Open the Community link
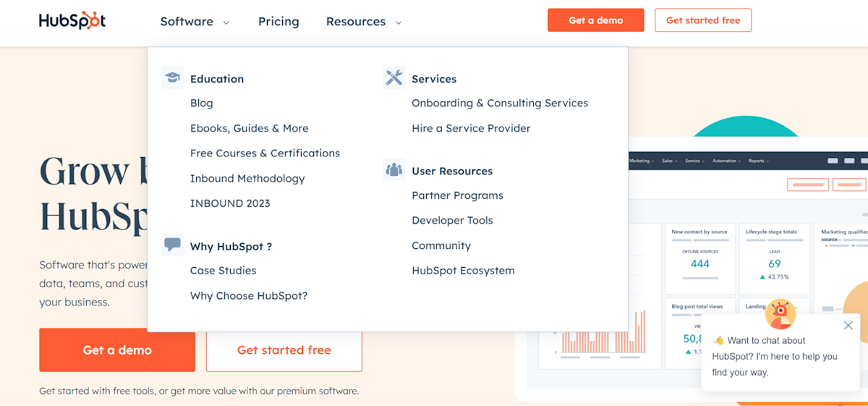Image resolution: width=868 pixels, height=406 pixels. point(441,246)
